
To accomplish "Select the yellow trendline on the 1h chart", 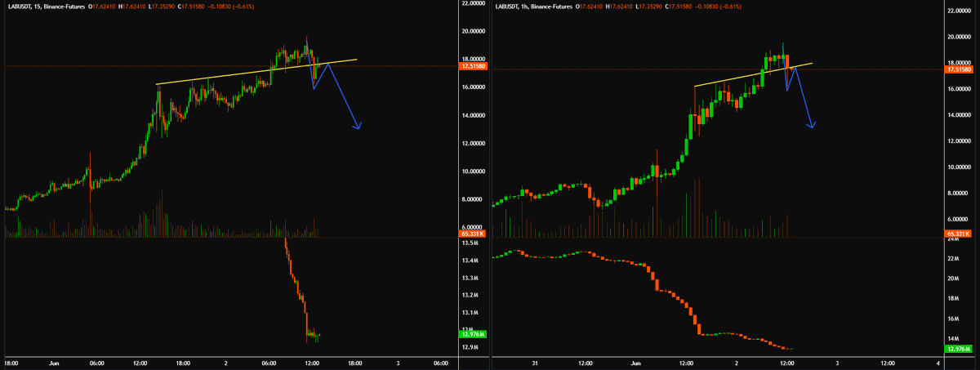I will tap(753, 74).
